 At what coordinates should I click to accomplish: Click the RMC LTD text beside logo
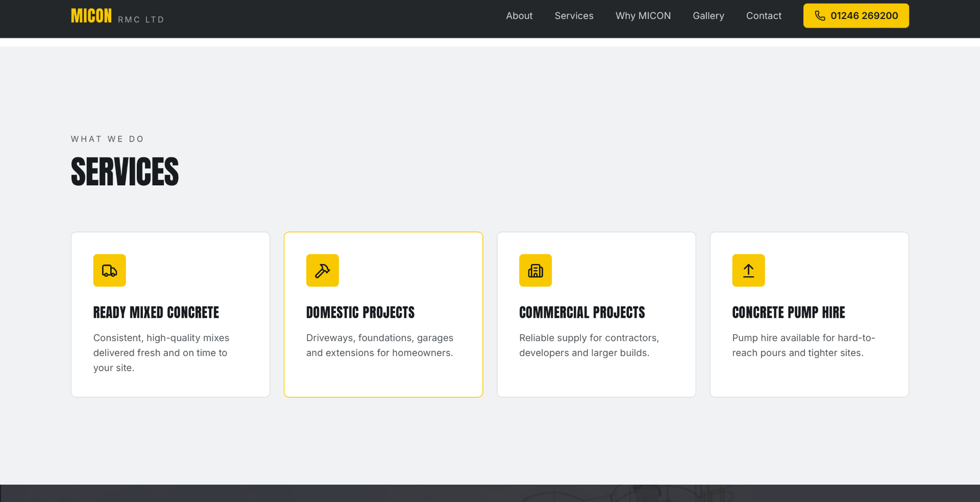[x=141, y=19]
